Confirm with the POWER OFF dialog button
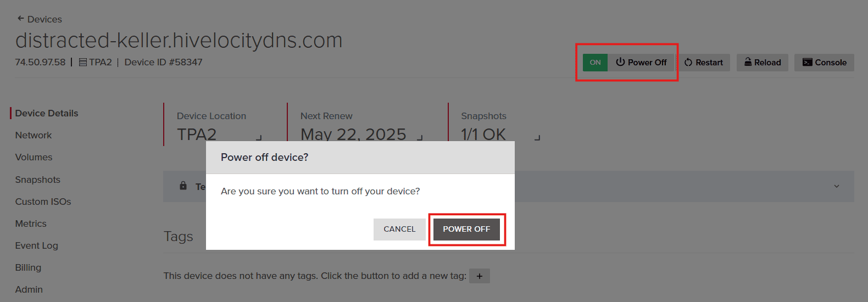The height and width of the screenshot is (302, 868). (466, 229)
